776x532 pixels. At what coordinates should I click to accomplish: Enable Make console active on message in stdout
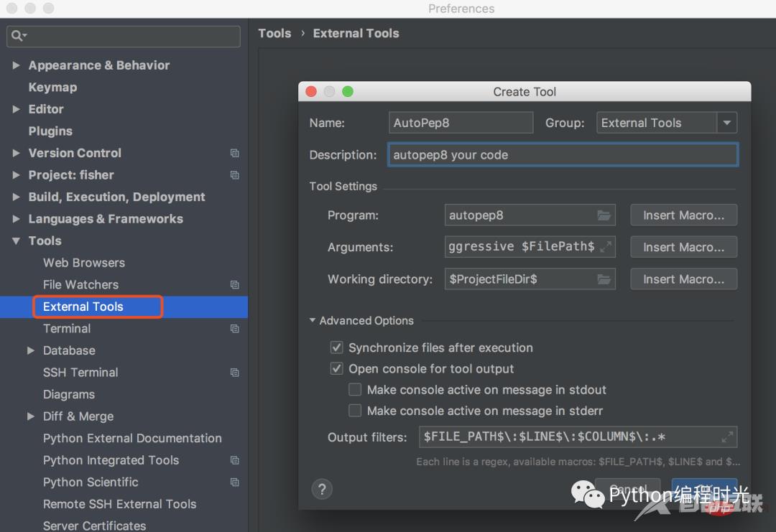tap(355, 389)
